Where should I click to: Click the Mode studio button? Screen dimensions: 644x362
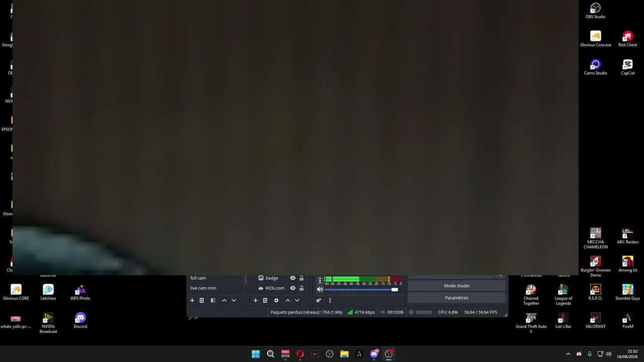click(456, 286)
